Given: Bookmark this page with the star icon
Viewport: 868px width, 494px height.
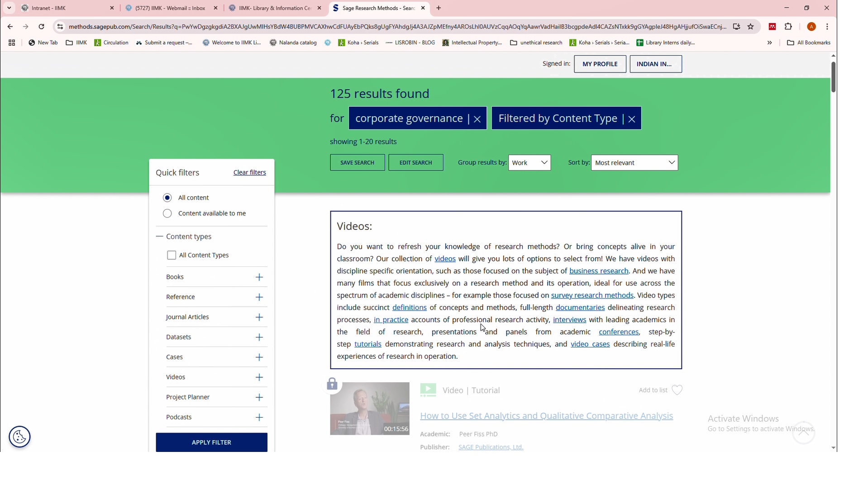Looking at the screenshot, I should (x=751, y=27).
